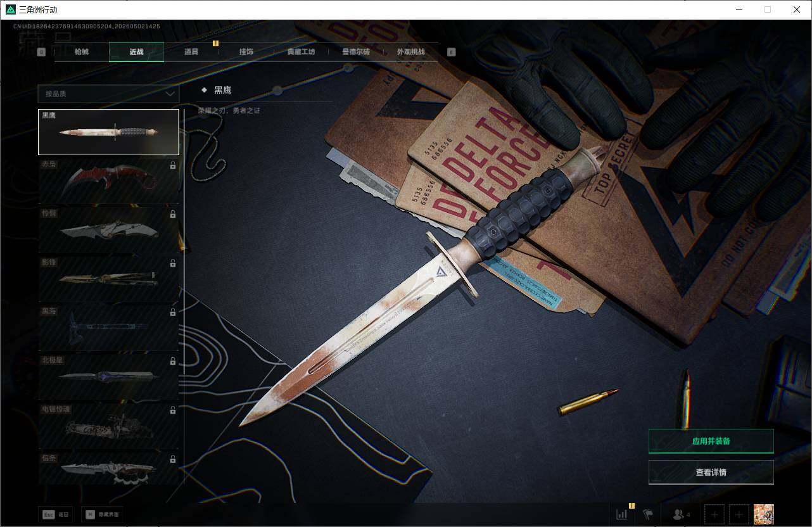The image size is (812, 527).
Task: Click the Q key previous-tab icon
Action: click(41, 52)
